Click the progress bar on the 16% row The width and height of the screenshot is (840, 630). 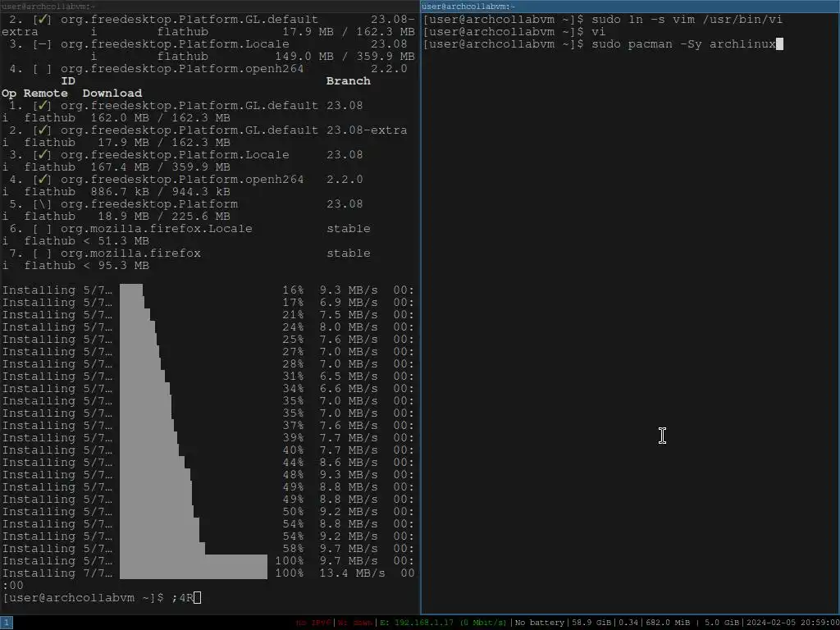(130, 290)
